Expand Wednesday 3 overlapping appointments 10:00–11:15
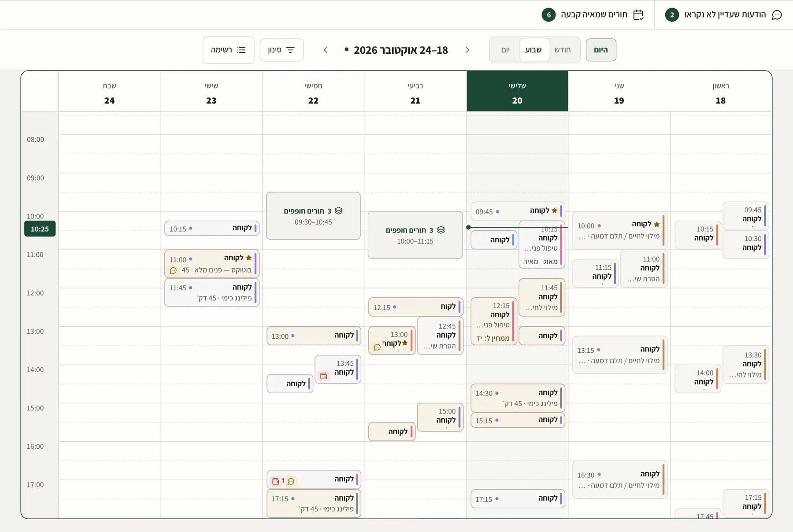Screen dimensions: 793x532 [x=415, y=235]
